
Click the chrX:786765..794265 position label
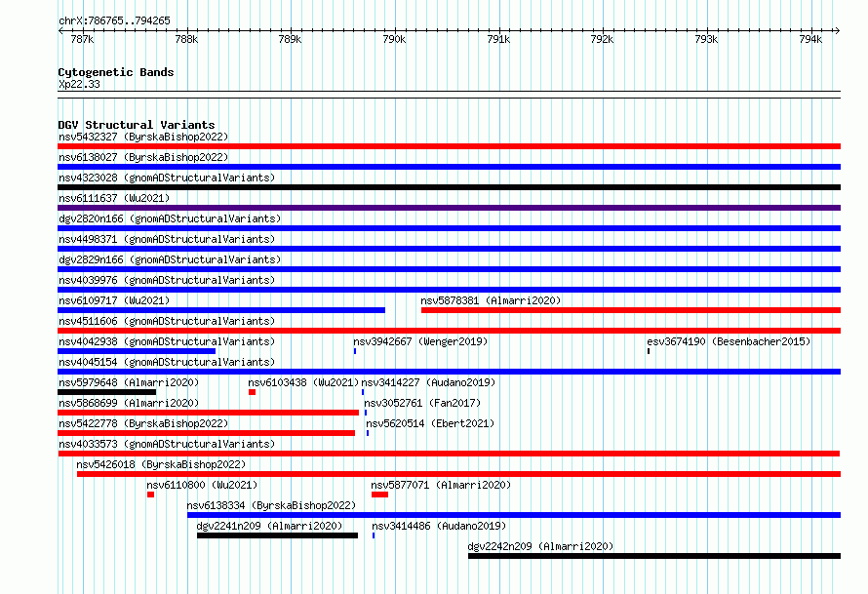click(x=114, y=20)
